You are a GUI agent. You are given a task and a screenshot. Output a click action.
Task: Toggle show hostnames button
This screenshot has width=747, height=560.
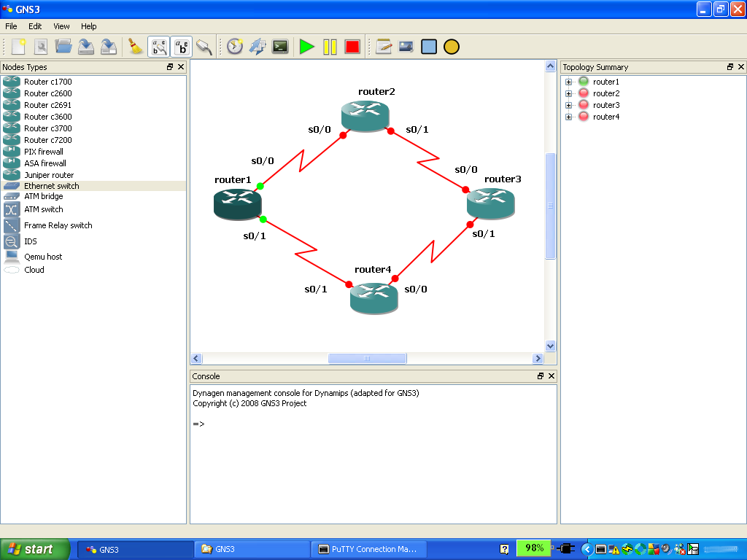coord(182,47)
